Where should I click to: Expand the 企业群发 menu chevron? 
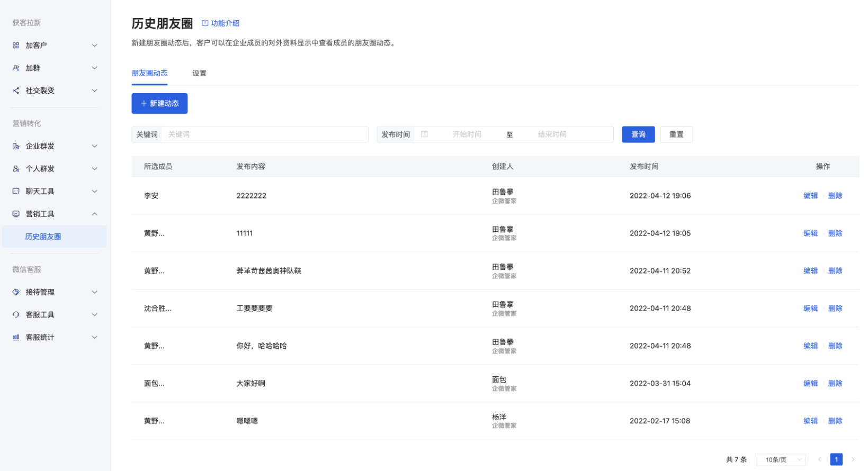click(95, 146)
